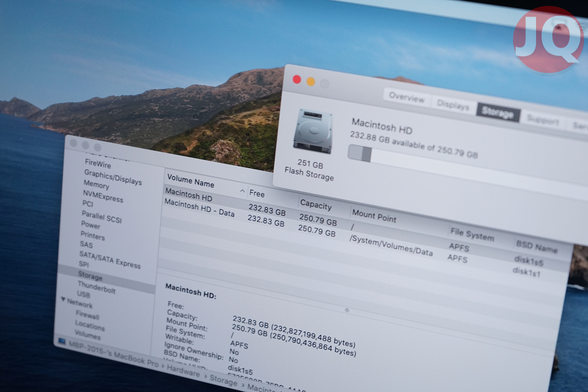Click the disk1s1 cell in the BSD Name column
Screen dimensions: 588x392
click(526, 272)
